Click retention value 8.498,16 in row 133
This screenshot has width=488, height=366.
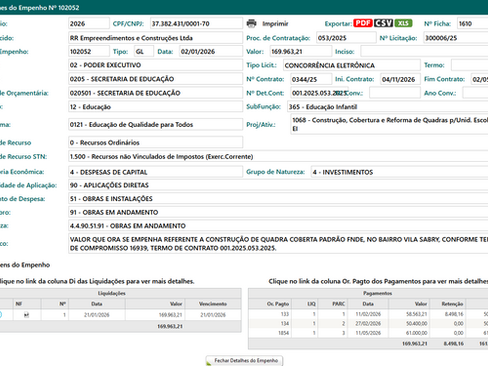tap(454, 314)
